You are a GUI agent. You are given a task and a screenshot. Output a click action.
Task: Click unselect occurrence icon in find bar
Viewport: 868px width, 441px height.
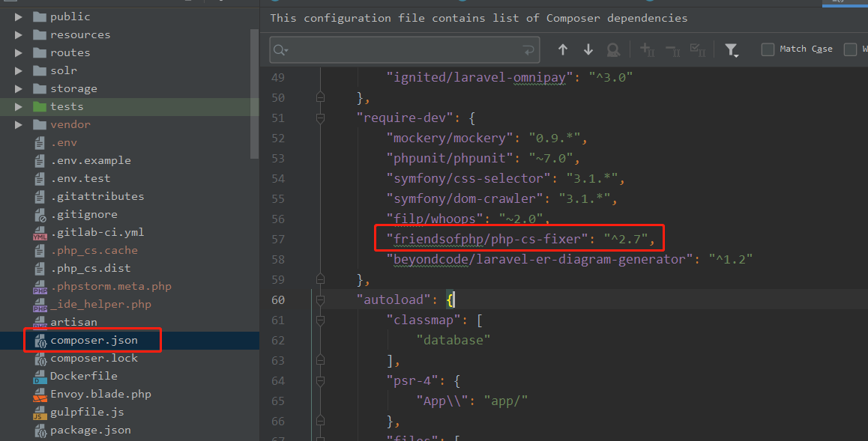point(672,49)
